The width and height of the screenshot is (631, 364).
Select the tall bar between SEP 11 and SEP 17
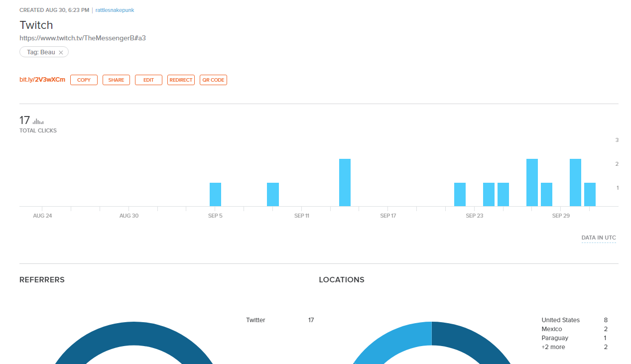345,182
